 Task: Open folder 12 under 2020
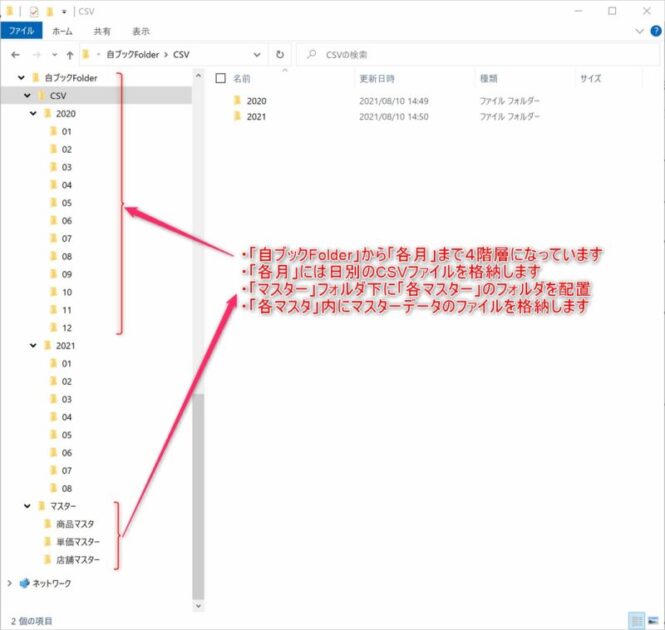(x=67, y=328)
